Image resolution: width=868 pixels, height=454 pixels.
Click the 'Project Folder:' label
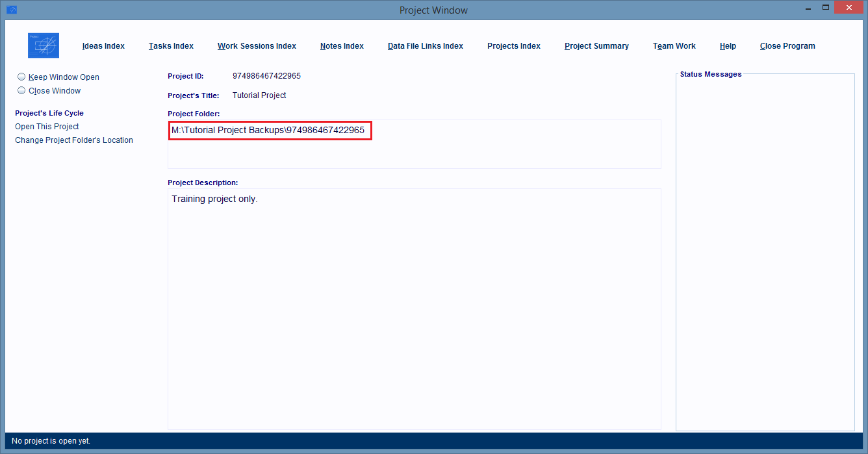pyautogui.click(x=194, y=114)
